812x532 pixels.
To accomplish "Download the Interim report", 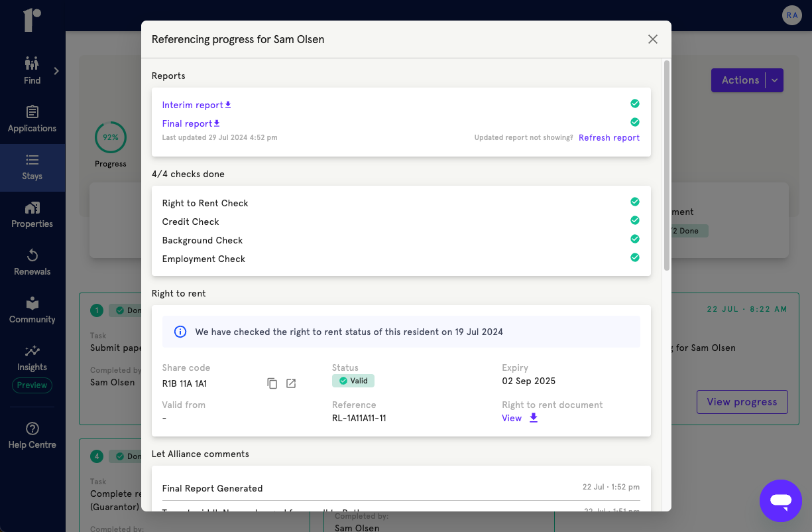I will click(x=196, y=105).
